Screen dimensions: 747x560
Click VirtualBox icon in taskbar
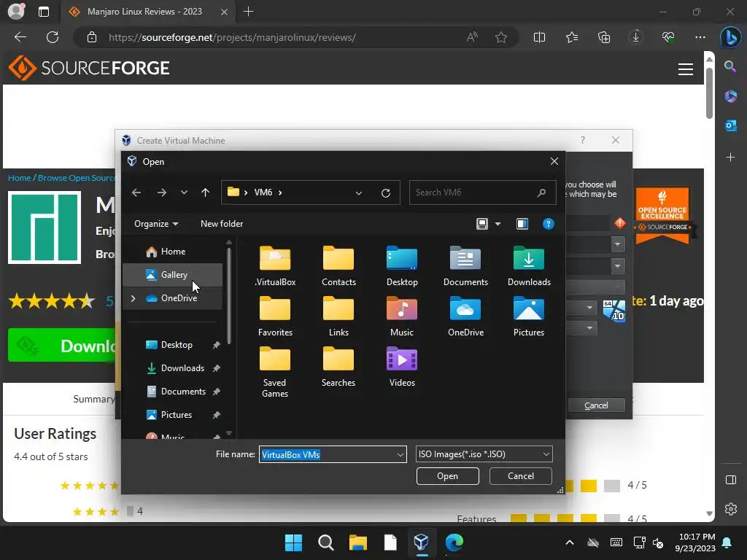[421, 542]
